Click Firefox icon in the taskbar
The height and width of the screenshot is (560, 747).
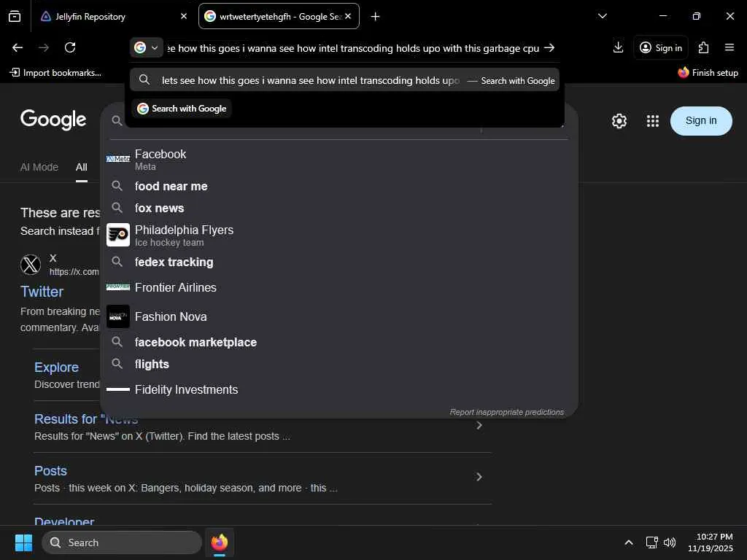pyautogui.click(x=220, y=542)
